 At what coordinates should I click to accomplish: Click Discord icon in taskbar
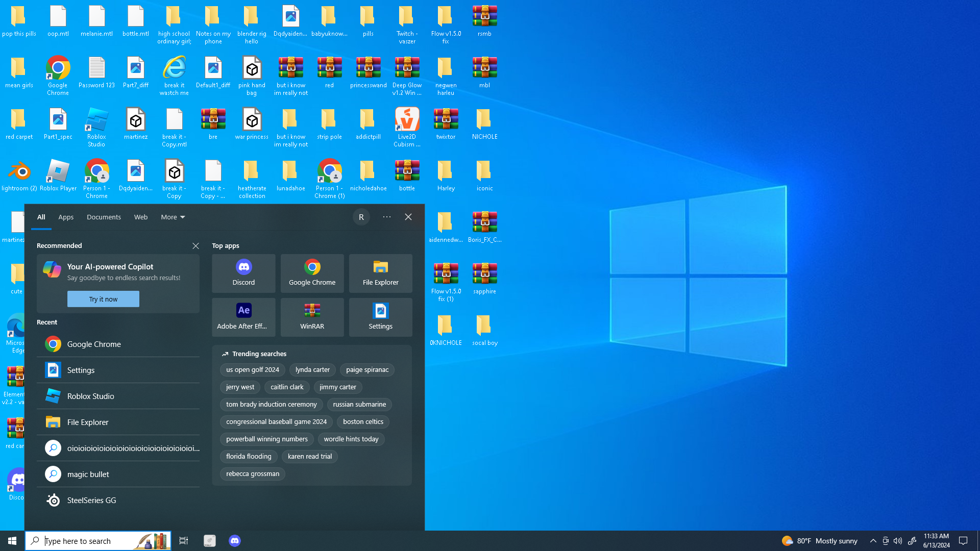pyautogui.click(x=234, y=541)
